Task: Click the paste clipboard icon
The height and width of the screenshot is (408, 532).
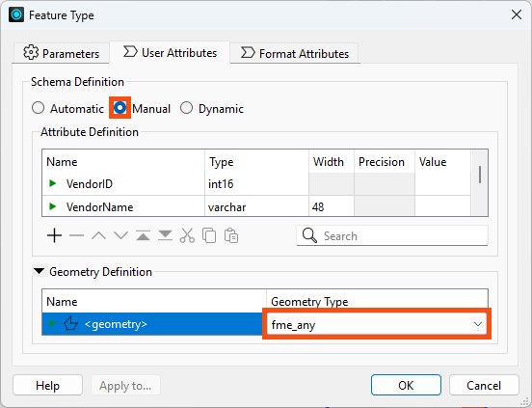Action: click(x=231, y=235)
